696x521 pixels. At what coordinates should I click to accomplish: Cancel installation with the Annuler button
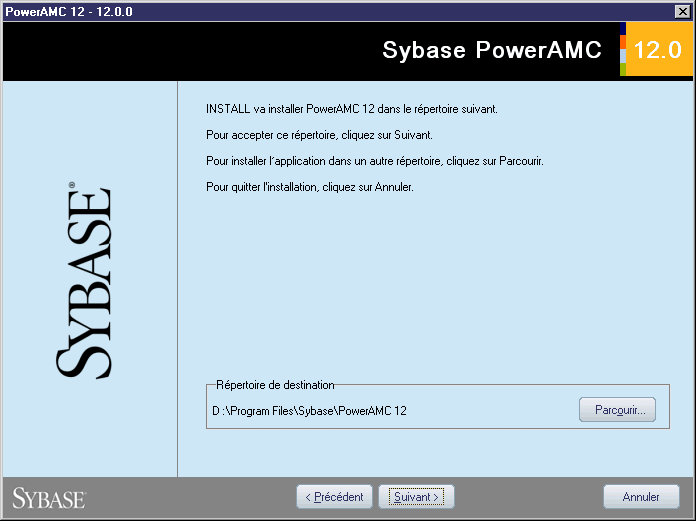pyautogui.click(x=641, y=497)
